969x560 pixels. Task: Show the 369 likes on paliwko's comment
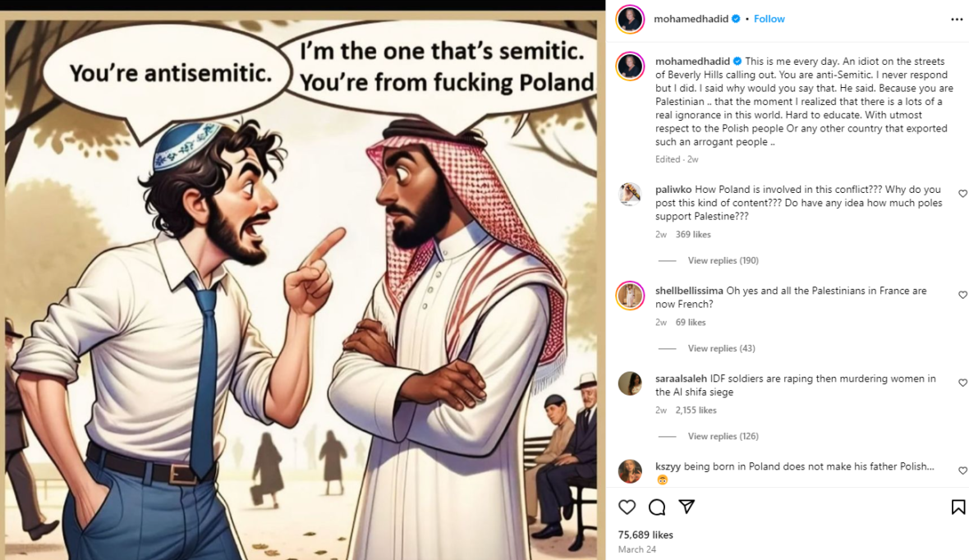693,234
